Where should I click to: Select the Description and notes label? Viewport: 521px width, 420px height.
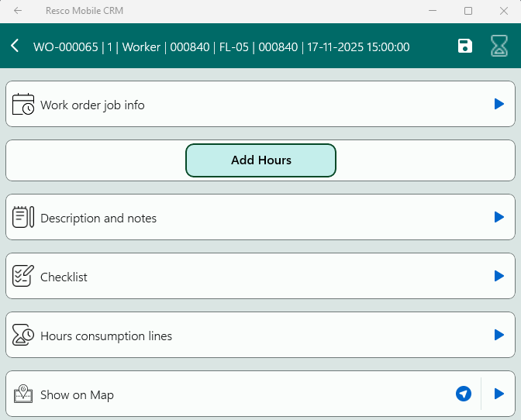pyautogui.click(x=98, y=218)
